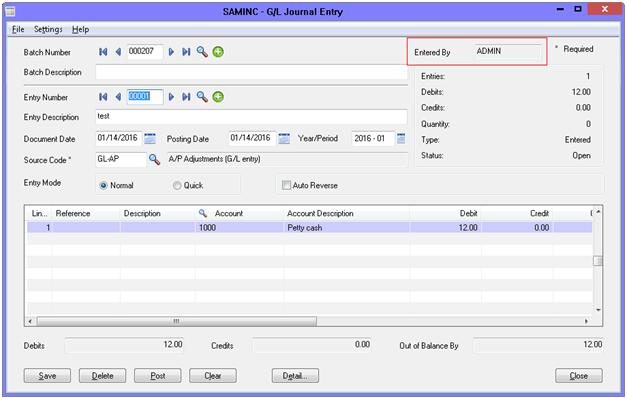
Task: Click the Posting Date field
Action: pyautogui.click(x=252, y=138)
